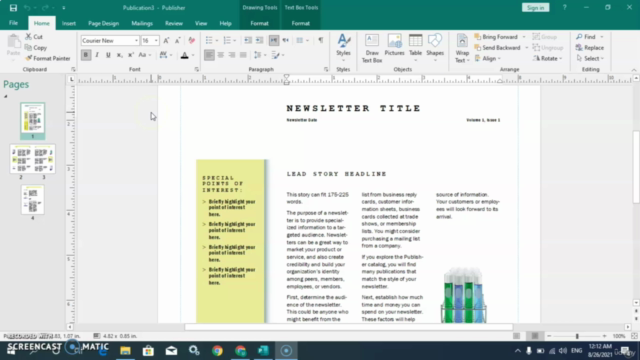Set Center paragraph alignment
The height and width of the screenshot is (360, 640).
(x=220, y=55)
